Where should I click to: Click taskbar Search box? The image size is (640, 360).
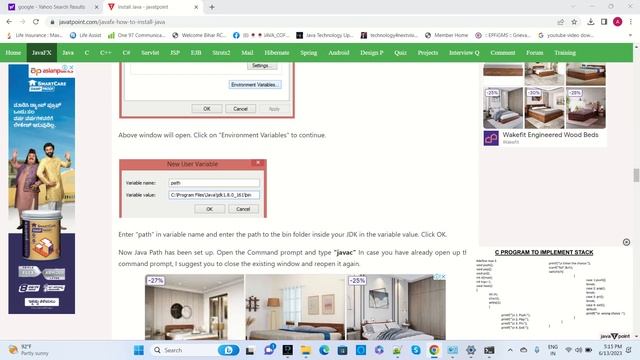click(x=195, y=350)
